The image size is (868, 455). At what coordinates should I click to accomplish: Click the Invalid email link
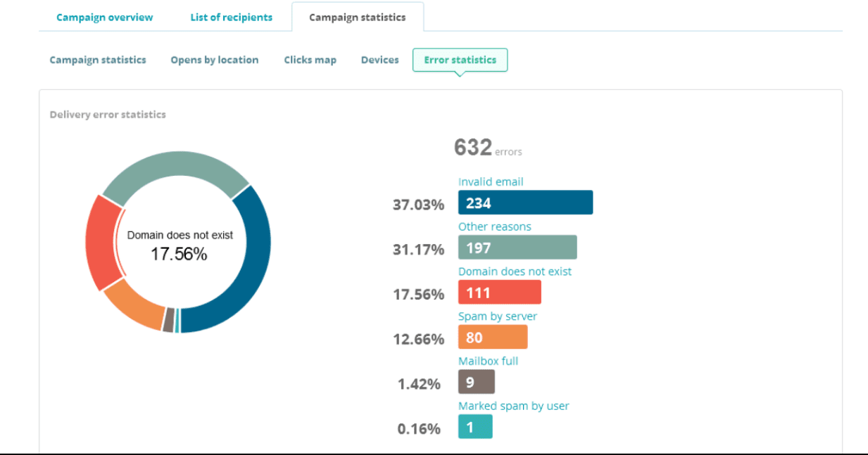(x=491, y=181)
